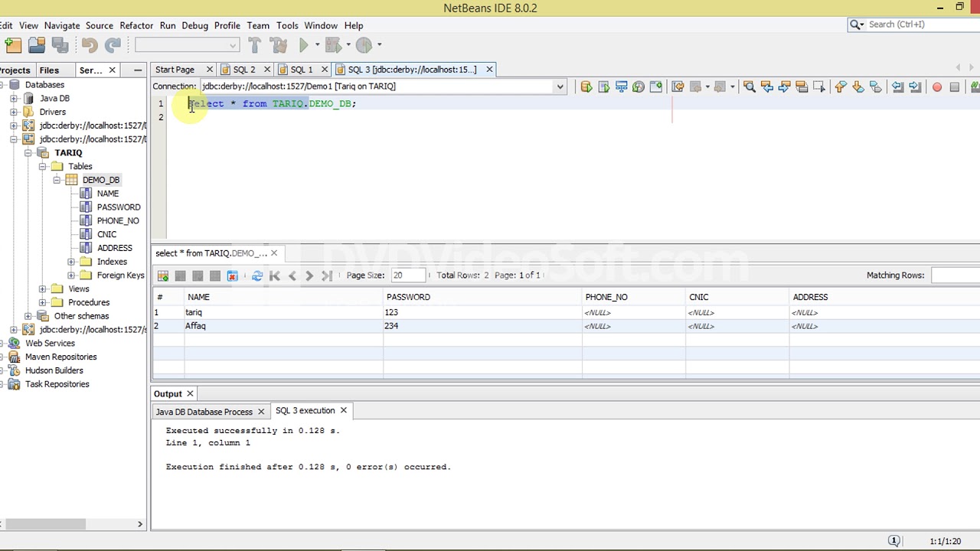The image size is (980, 551).
Task: Click Truncate Table icon in results toolbar
Action: (x=233, y=275)
